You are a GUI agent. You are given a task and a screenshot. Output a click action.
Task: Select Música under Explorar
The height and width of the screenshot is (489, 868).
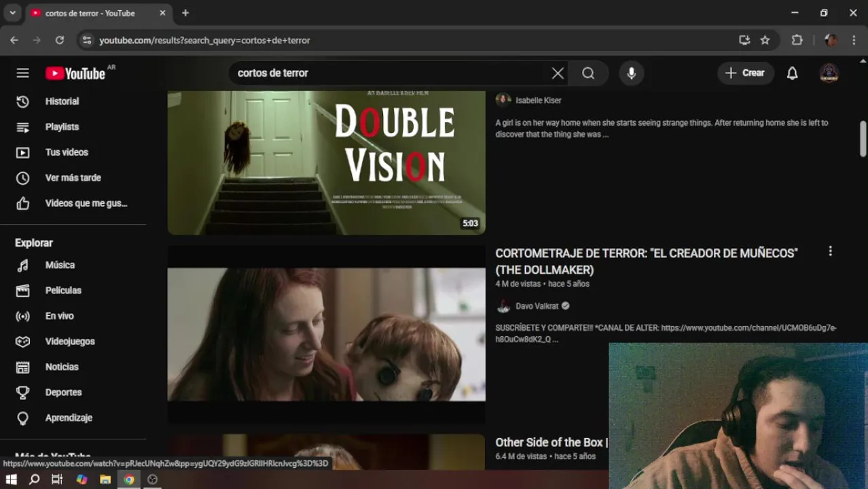pos(60,265)
